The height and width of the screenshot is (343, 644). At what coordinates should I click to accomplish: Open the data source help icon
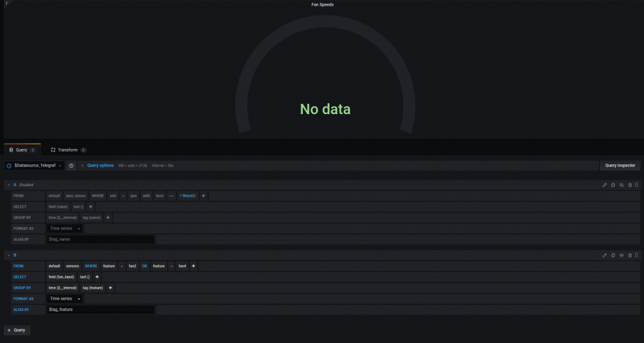click(71, 166)
